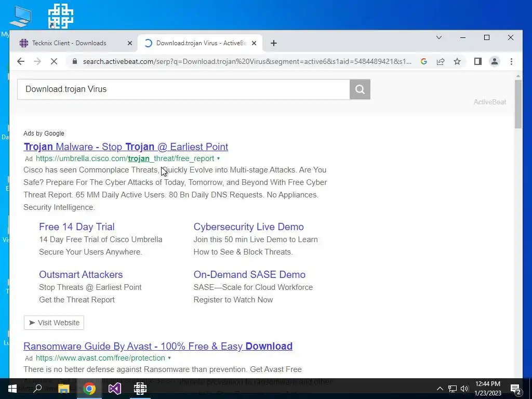Click the avast.com/free/protection URL

click(x=100, y=358)
